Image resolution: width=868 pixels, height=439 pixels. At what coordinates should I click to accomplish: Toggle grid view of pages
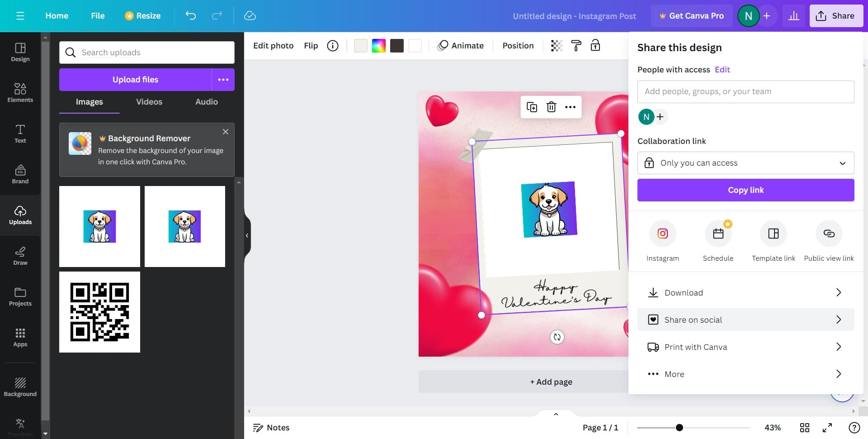[x=804, y=428]
